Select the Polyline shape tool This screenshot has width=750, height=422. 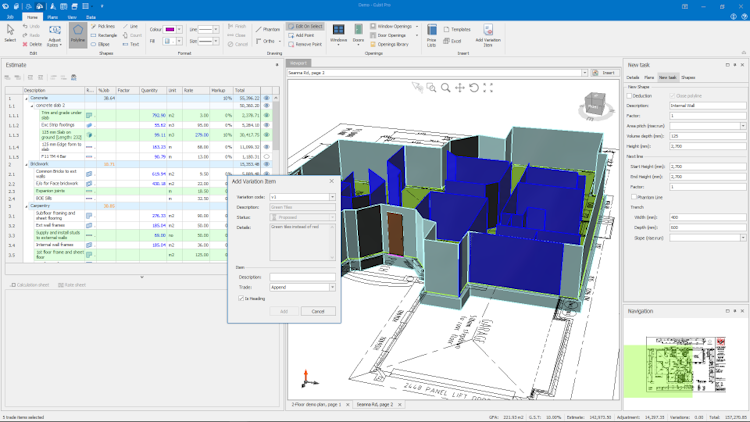(77, 33)
